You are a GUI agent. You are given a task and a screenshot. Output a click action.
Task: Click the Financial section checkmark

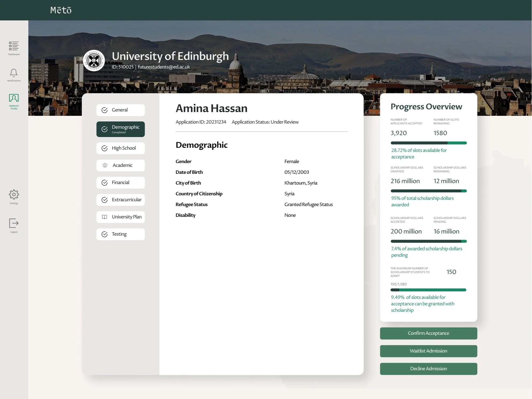[105, 183]
